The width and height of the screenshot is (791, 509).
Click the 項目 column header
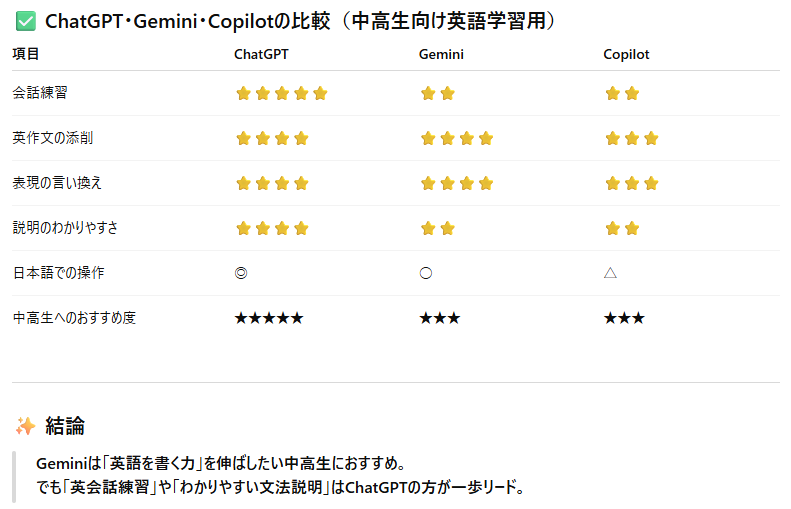26,55
